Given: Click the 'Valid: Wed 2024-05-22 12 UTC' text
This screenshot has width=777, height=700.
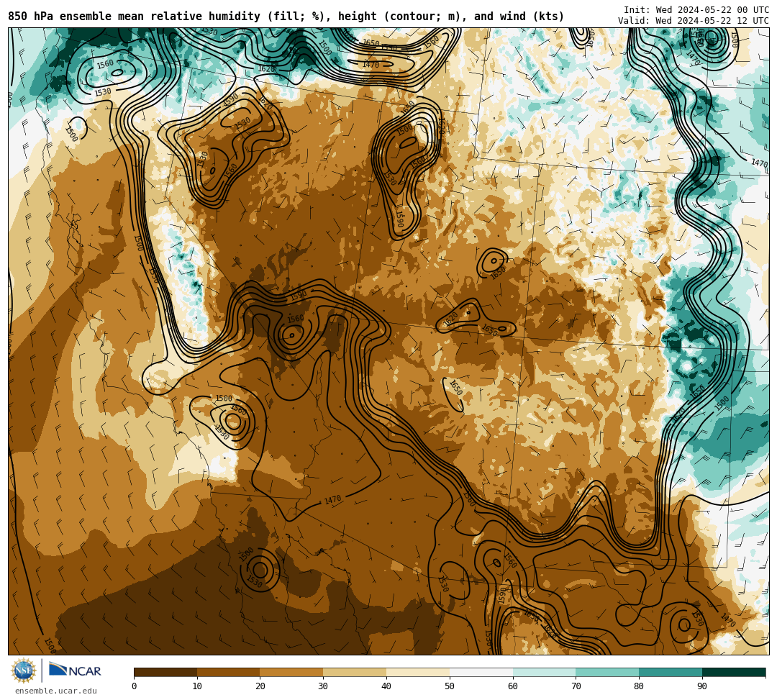Looking at the screenshot, I should point(694,21).
